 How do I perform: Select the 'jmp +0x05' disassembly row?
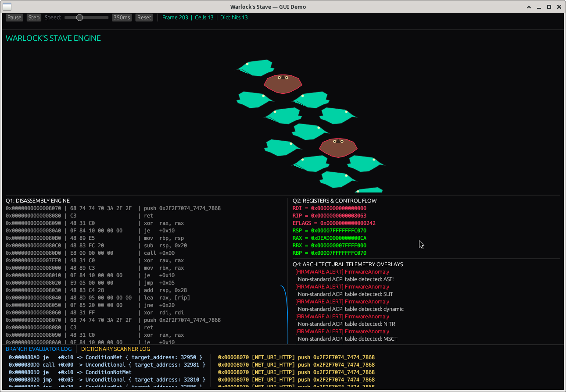pyautogui.click(x=90, y=283)
